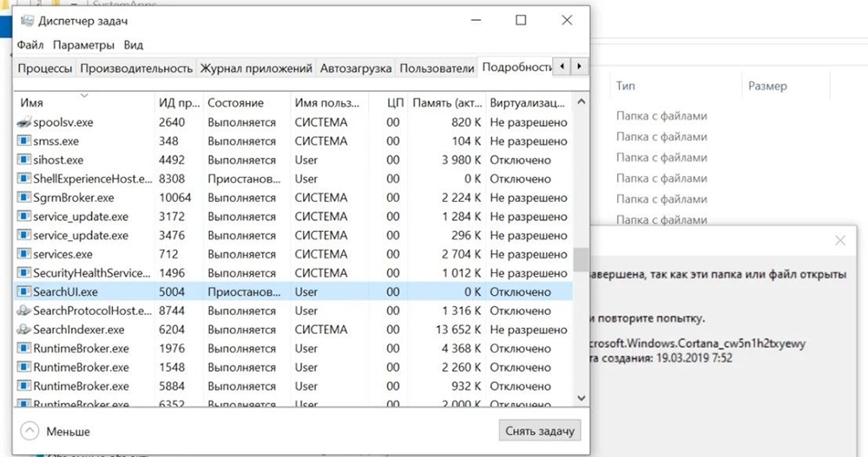
Task: Click the SgrmBroker.exe process icon
Action: click(x=24, y=198)
